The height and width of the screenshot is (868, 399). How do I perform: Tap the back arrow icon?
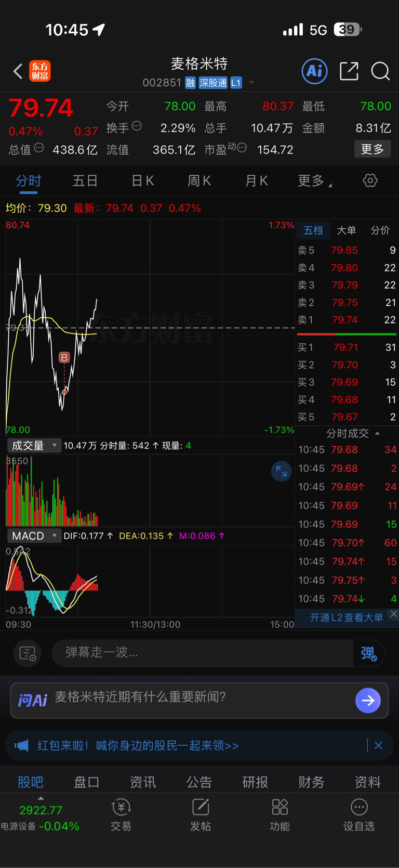coord(18,71)
